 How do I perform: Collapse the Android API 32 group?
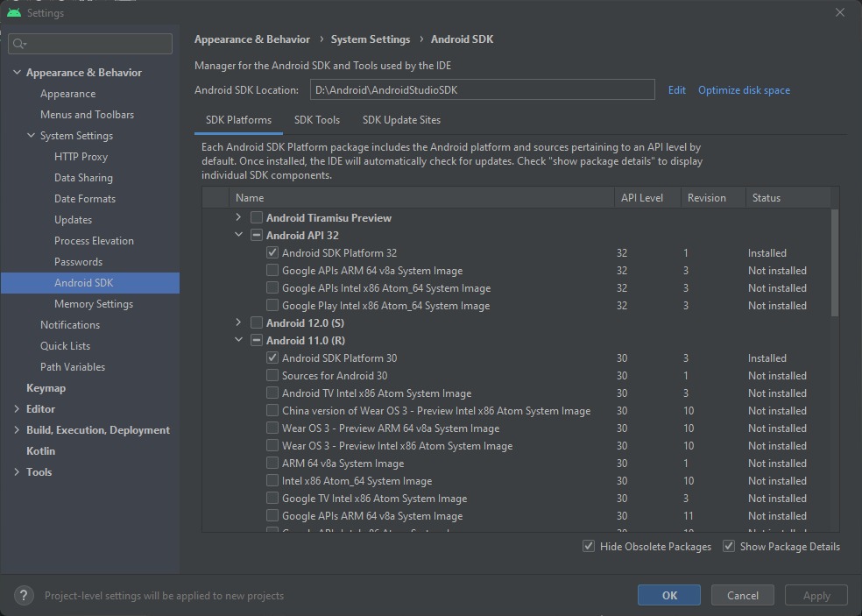(x=238, y=235)
